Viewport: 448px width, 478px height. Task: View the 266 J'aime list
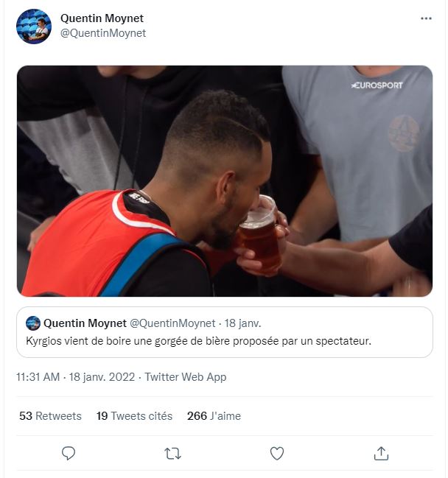[214, 416]
